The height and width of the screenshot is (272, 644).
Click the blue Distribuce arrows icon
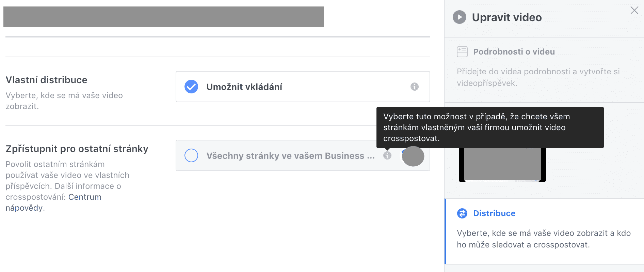point(462,213)
